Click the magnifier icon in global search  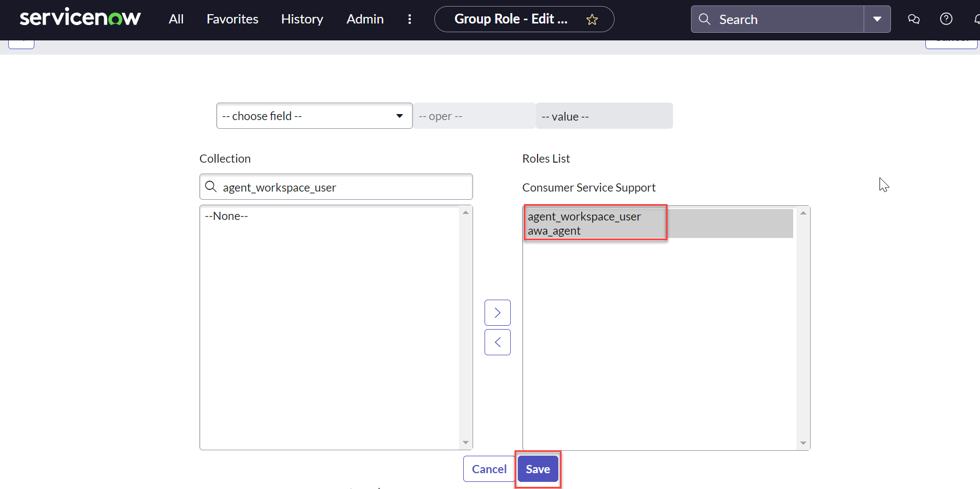pos(705,19)
